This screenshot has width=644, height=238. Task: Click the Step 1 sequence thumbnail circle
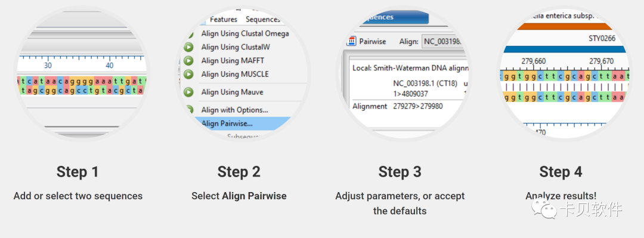tap(82, 74)
